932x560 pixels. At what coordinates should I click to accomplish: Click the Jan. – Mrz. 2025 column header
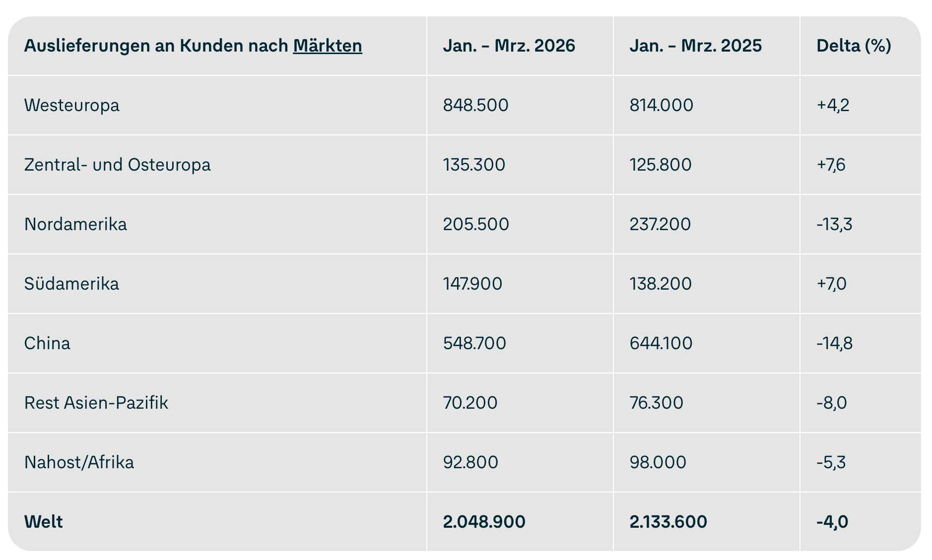point(695,46)
